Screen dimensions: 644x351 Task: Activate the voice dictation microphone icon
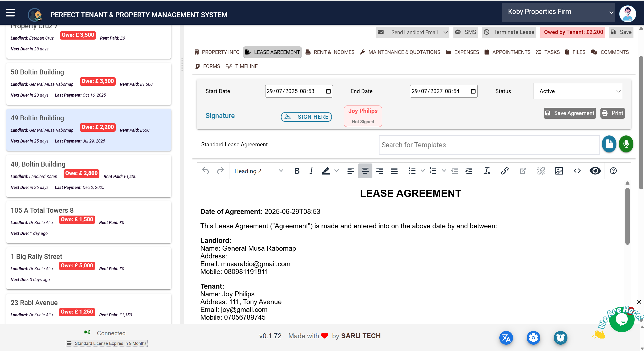(626, 144)
